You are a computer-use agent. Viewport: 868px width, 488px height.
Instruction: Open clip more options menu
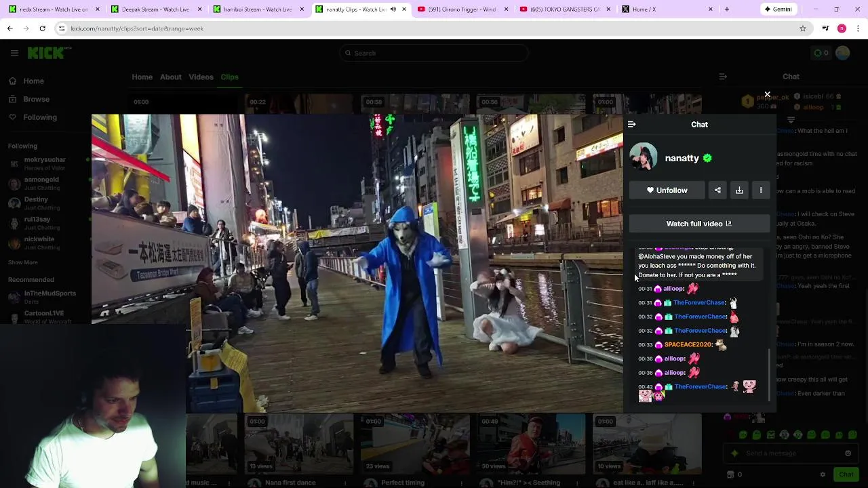(761, 190)
